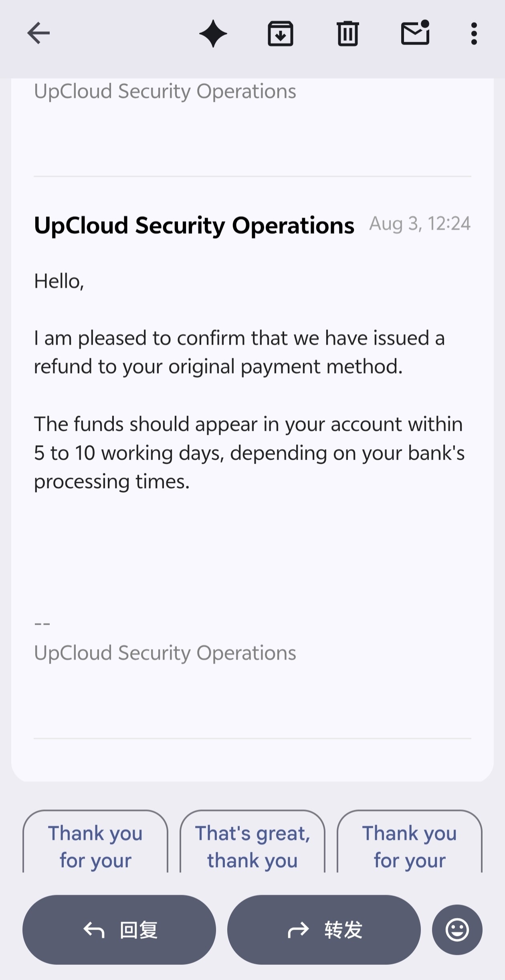Viewport: 505px width, 980px height.
Task: Mark the email as unread with the envelope icon
Action: click(415, 32)
